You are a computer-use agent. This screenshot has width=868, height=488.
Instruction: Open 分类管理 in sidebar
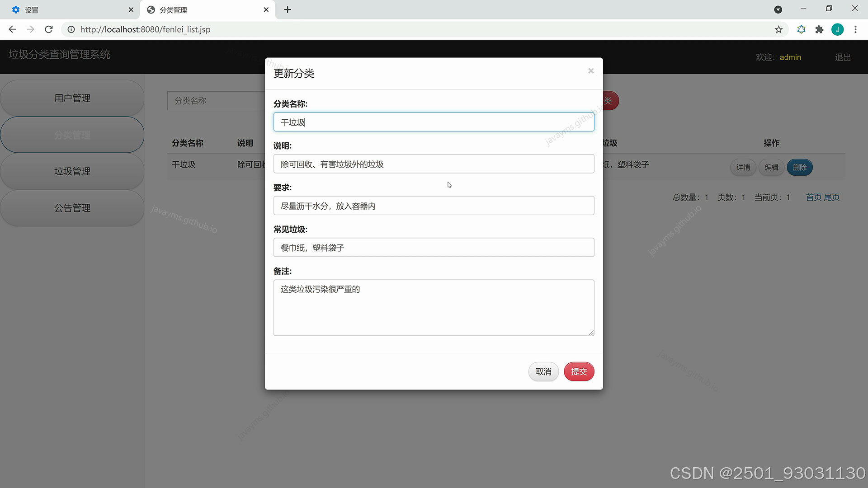pyautogui.click(x=72, y=135)
